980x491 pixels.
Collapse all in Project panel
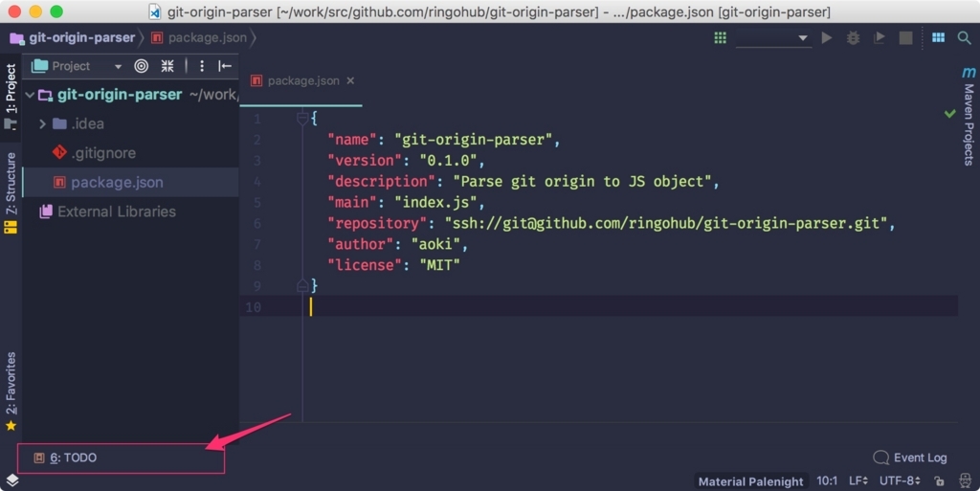(167, 66)
